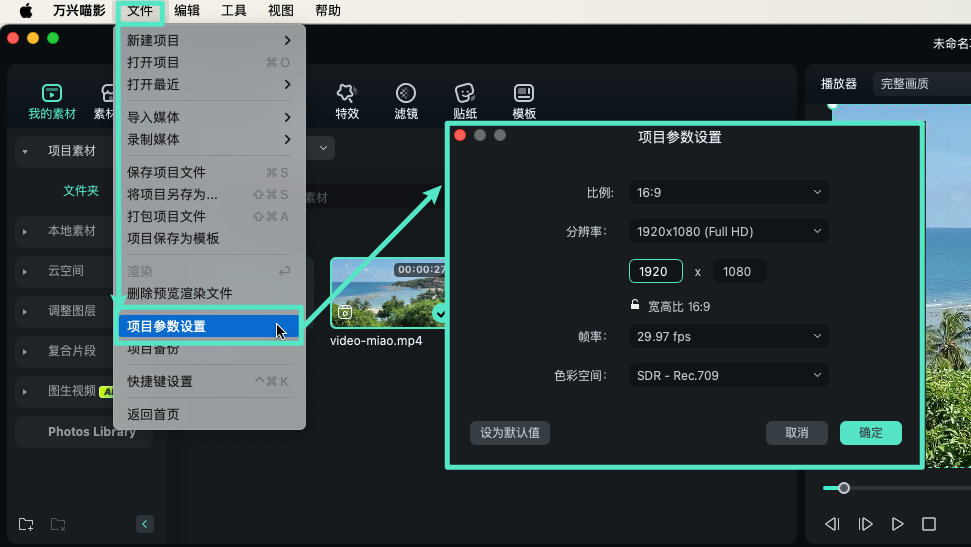
Task: Select the 文件夹 item
Action: [81, 191]
